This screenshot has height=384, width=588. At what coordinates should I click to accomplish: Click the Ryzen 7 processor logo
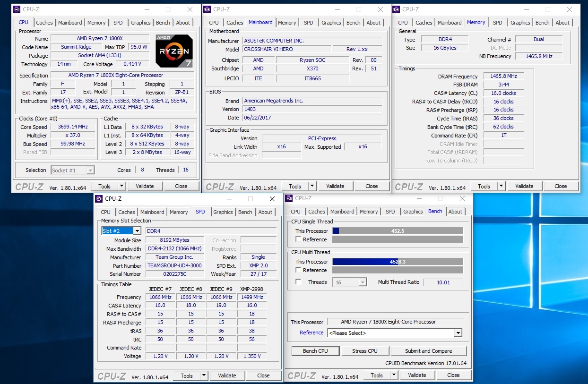[x=174, y=51]
